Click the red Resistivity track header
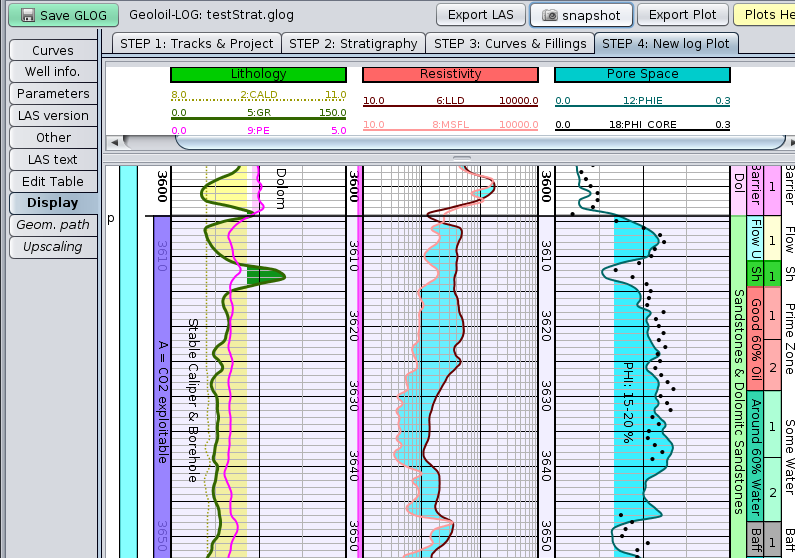 point(450,75)
